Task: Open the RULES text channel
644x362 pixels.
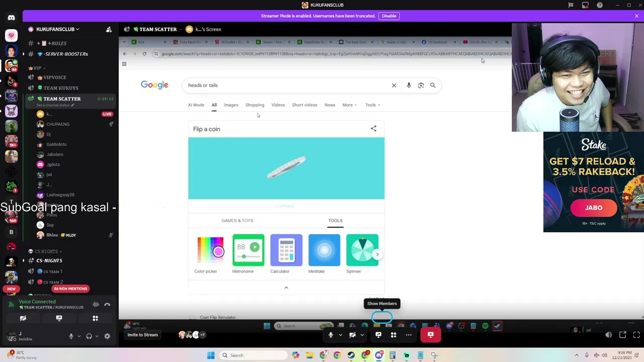Action: pyautogui.click(x=70, y=43)
